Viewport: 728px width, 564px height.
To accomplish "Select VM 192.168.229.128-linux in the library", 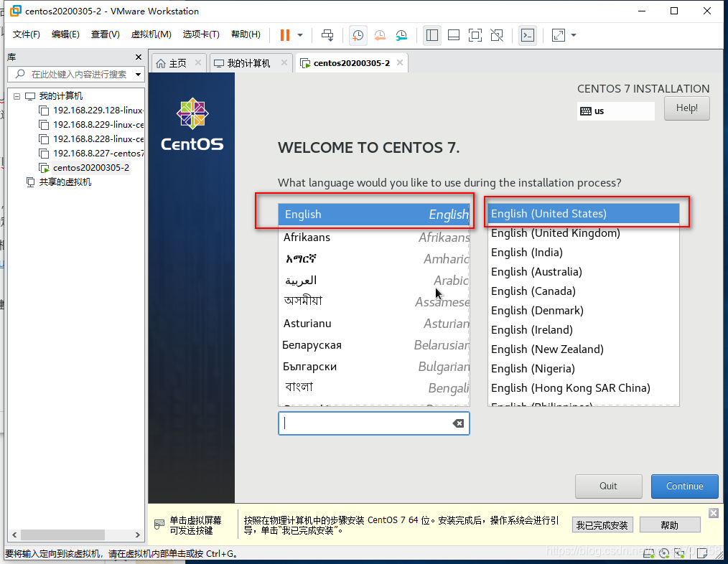I will coord(98,111).
